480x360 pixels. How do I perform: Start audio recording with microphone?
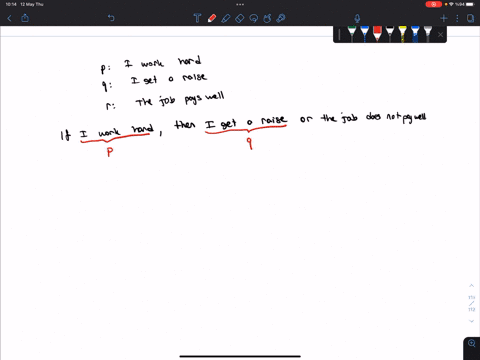pos(357,18)
